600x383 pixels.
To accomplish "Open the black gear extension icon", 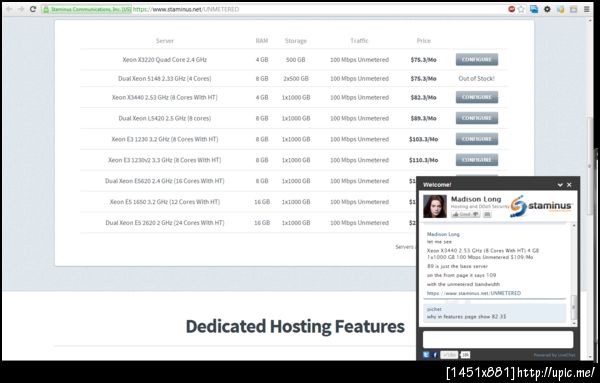I will pyautogui.click(x=547, y=9).
